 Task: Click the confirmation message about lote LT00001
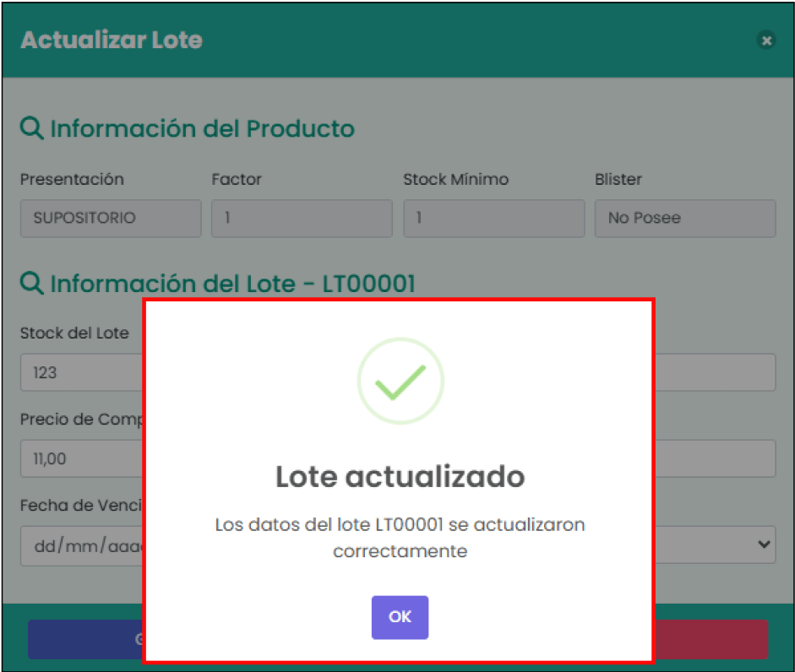pos(400,537)
